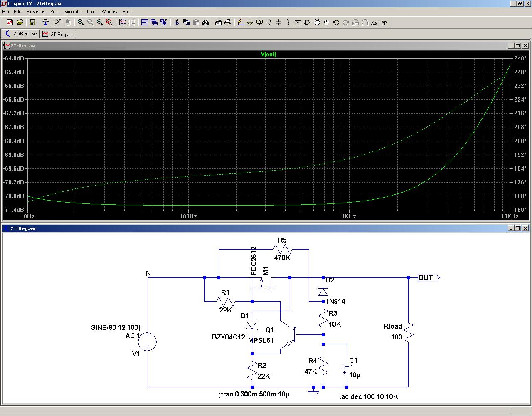This screenshot has width=532, height=416.
Task: Click the Text Aa tool
Action: [x=374, y=22]
